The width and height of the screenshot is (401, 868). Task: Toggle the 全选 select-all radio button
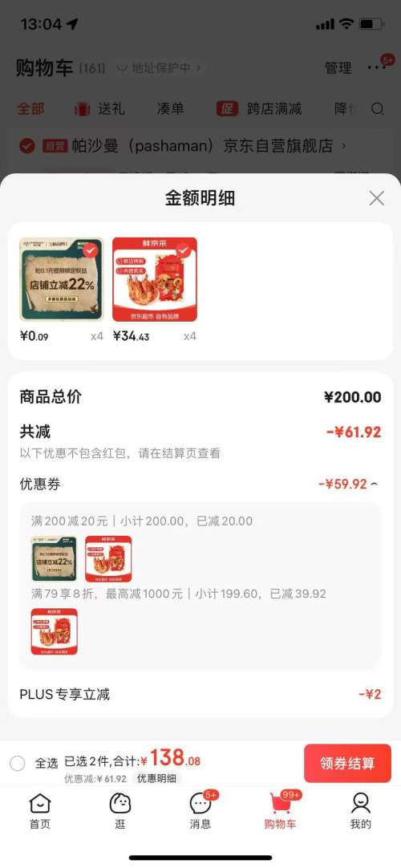point(18,764)
